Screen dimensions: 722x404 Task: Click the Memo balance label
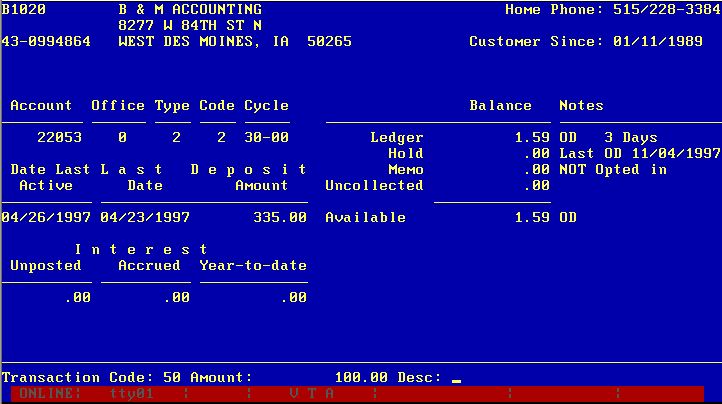406,170
